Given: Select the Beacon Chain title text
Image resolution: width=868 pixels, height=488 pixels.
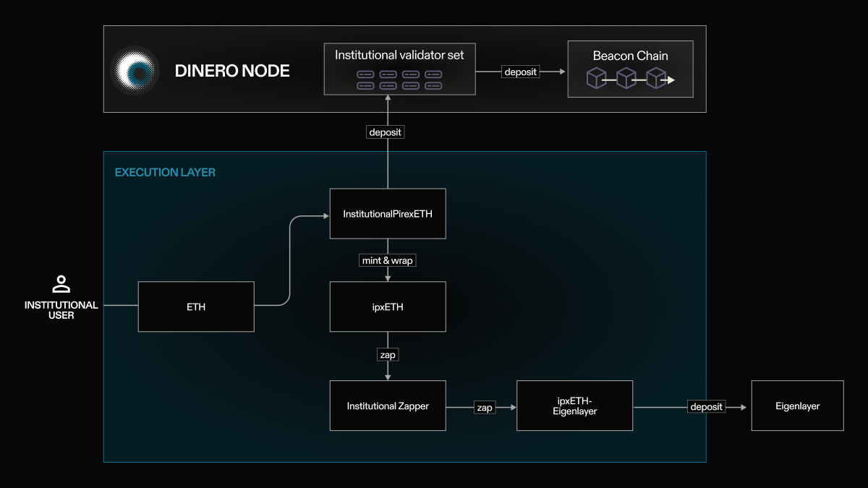Looking at the screenshot, I should pyautogui.click(x=631, y=56).
